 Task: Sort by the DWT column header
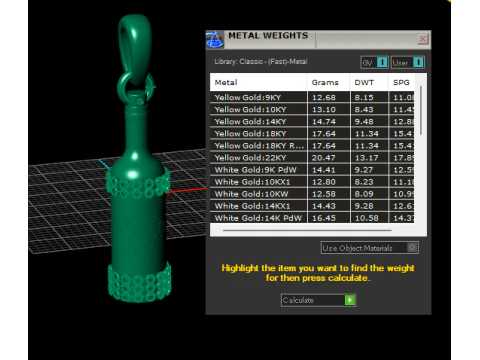[369, 82]
